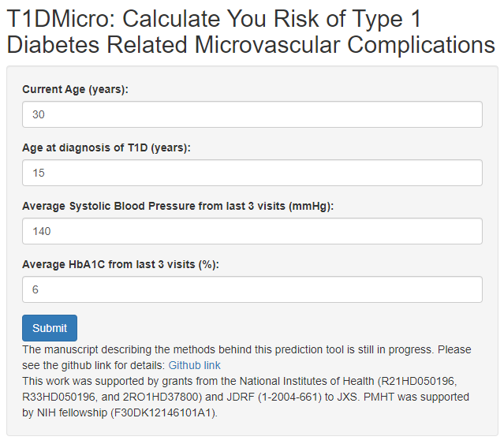Click the "Age at diagnosis of T1D" label

coord(106,147)
